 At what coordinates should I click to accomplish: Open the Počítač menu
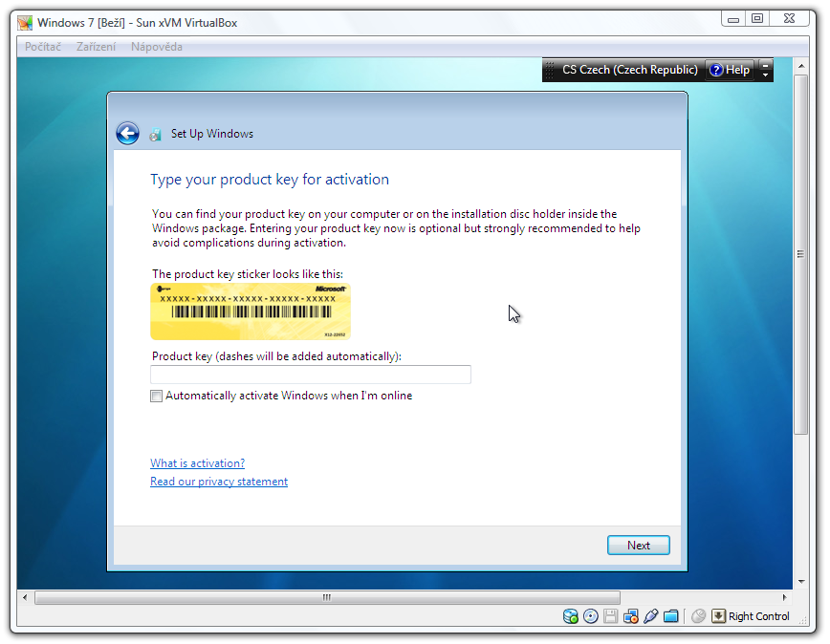click(43, 47)
